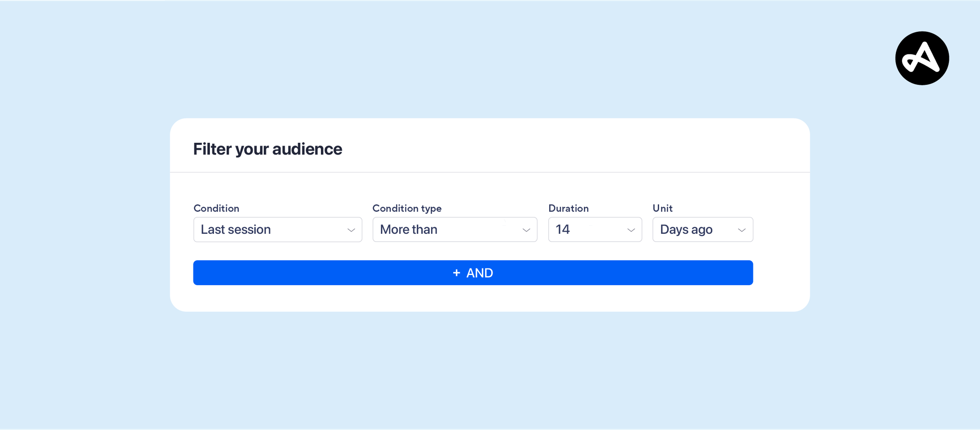Click the Unit dropdown chevron arrow
This screenshot has width=980, height=430.
741,230
